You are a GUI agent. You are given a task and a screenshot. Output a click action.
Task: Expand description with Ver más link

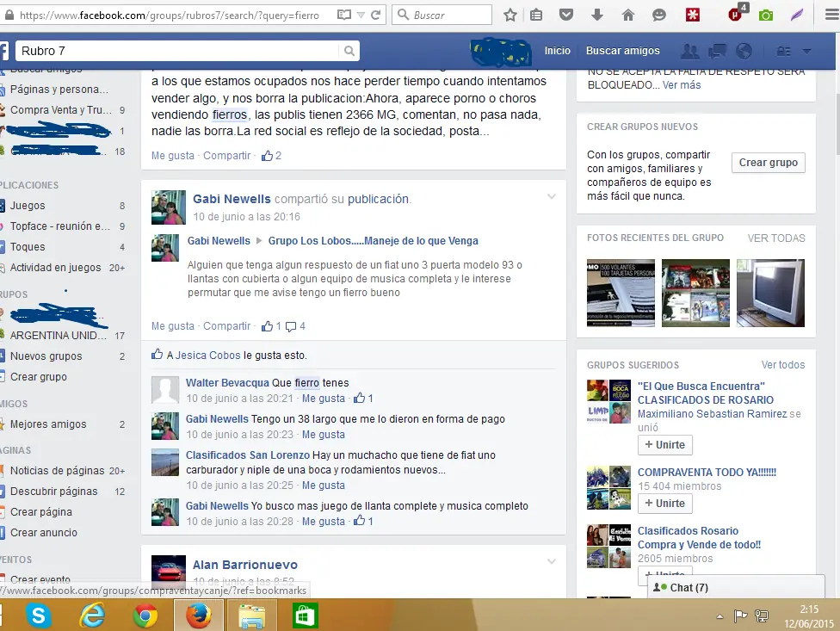(x=682, y=85)
